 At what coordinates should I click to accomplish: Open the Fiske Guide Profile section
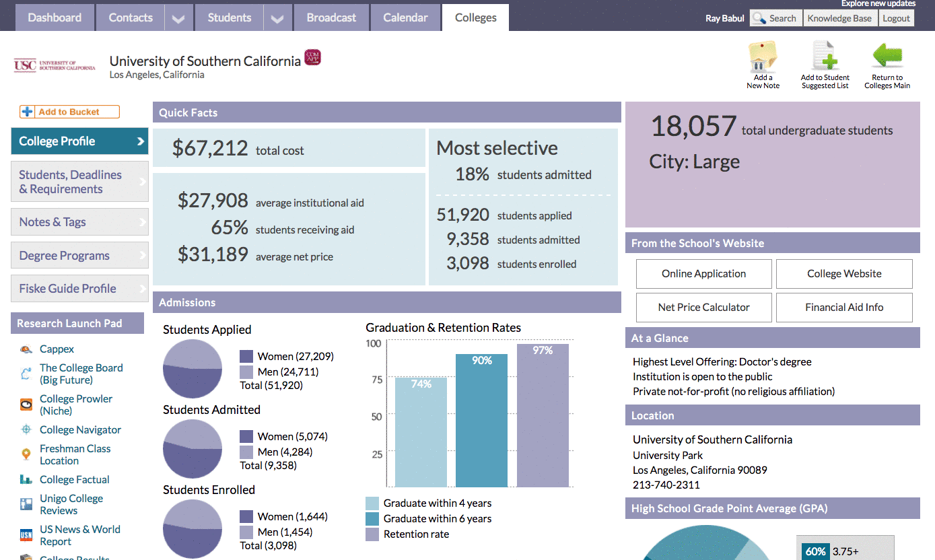[79, 288]
